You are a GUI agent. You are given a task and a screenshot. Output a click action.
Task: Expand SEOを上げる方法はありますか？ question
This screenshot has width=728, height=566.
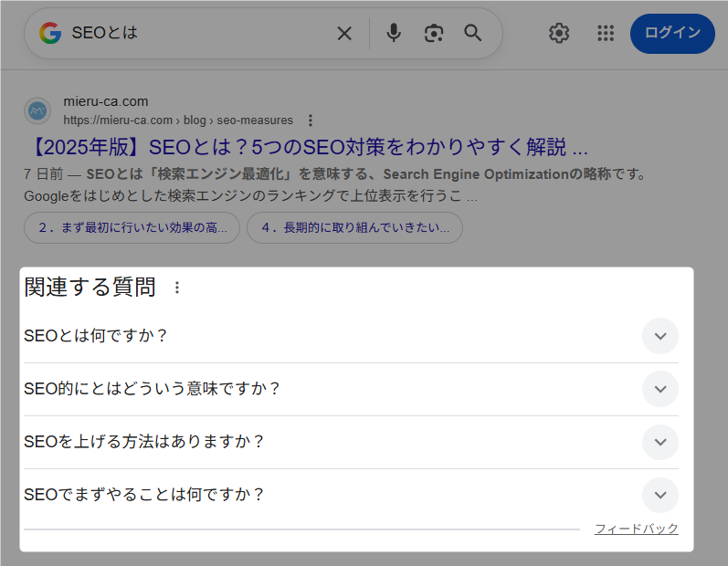[659, 442]
